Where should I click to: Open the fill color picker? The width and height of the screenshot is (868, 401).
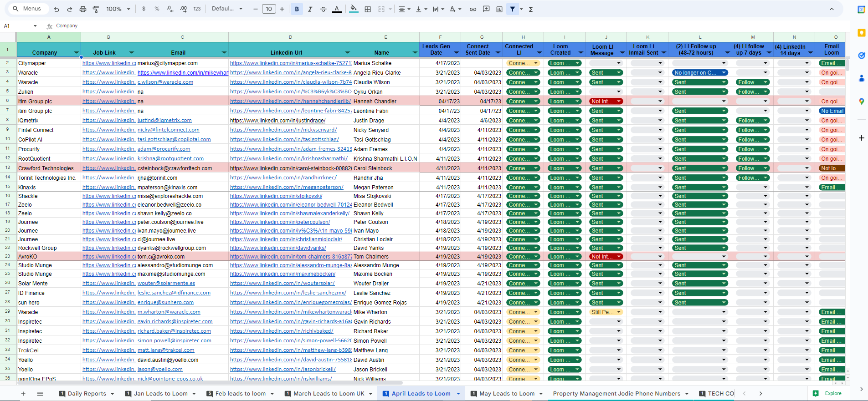point(354,9)
